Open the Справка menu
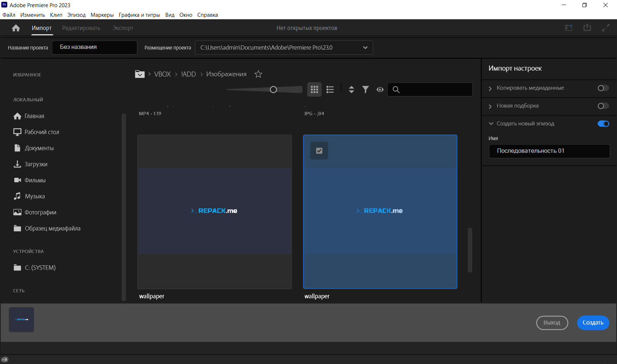This screenshot has height=364, width=617. pyautogui.click(x=207, y=15)
